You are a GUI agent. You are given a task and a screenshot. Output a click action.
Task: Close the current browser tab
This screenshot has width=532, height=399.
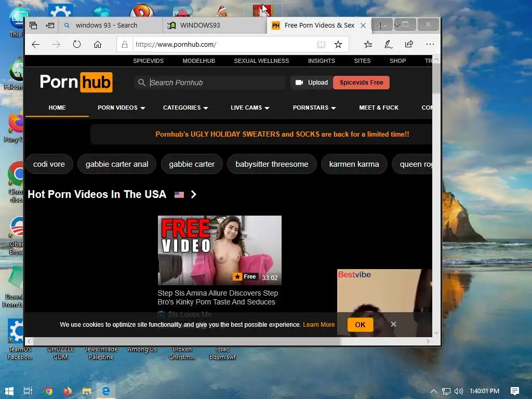363,25
